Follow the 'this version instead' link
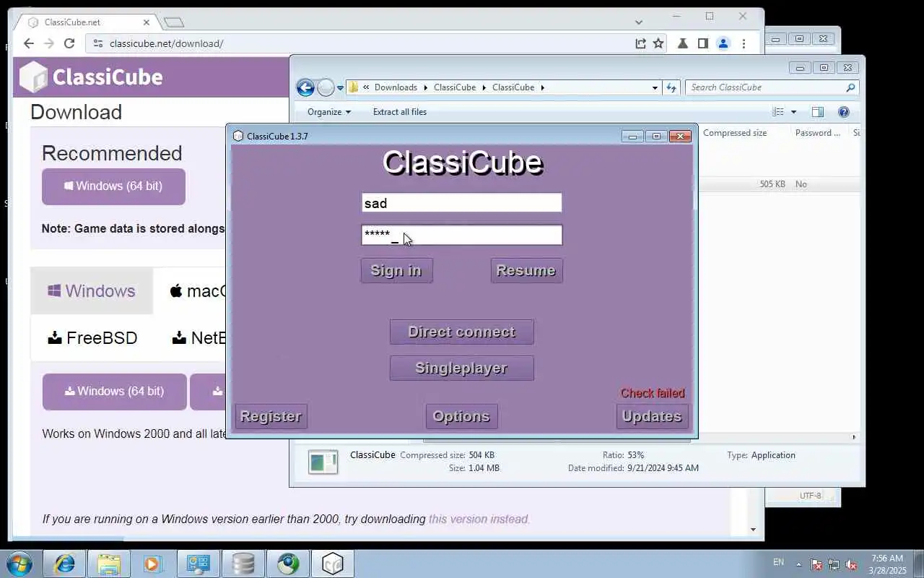The height and width of the screenshot is (578, 924). point(479,519)
